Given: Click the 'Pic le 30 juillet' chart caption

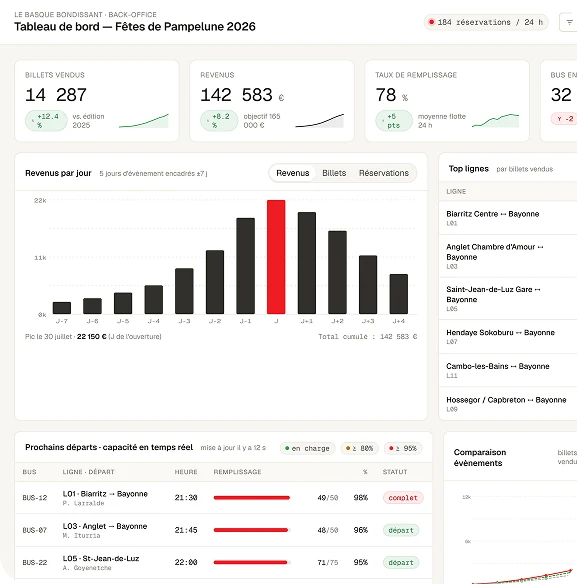Looking at the screenshot, I should point(93,337).
